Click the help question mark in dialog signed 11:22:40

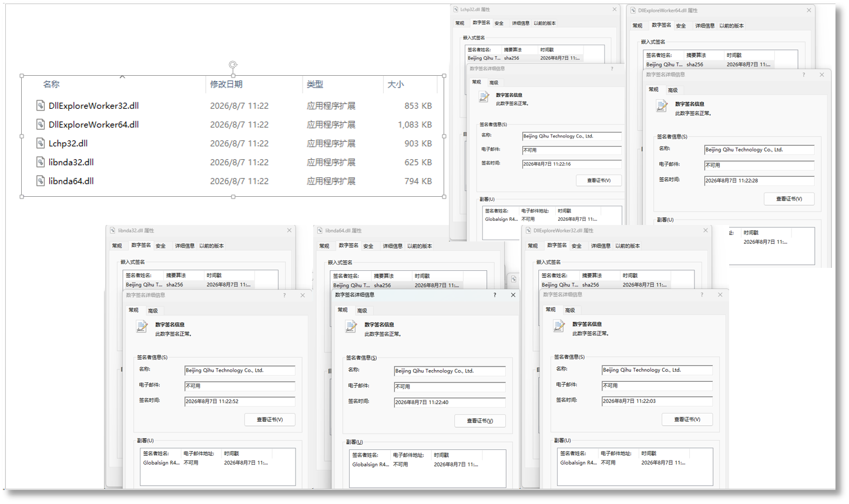click(495, 295)
